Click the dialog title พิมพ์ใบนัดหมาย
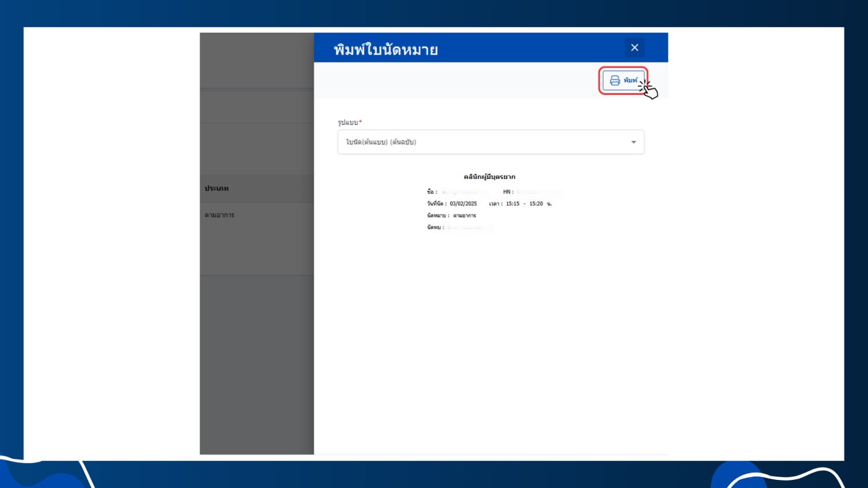 pyautogui.click(x=386, y=50)
